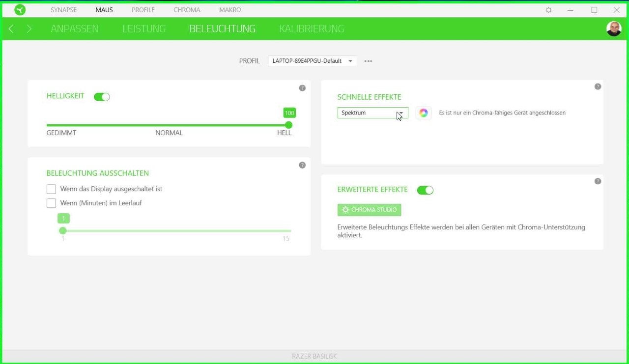The width and height of the screenshot is (629, 364).
Task: Set brightness at the NORMAL label
Action: tap(169, 133)
